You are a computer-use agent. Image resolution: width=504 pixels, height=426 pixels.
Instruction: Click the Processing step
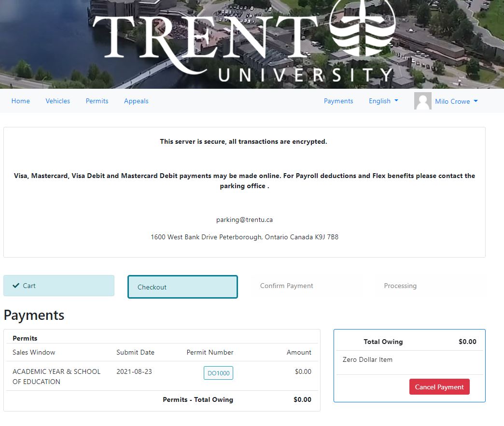tap(400, 286)
